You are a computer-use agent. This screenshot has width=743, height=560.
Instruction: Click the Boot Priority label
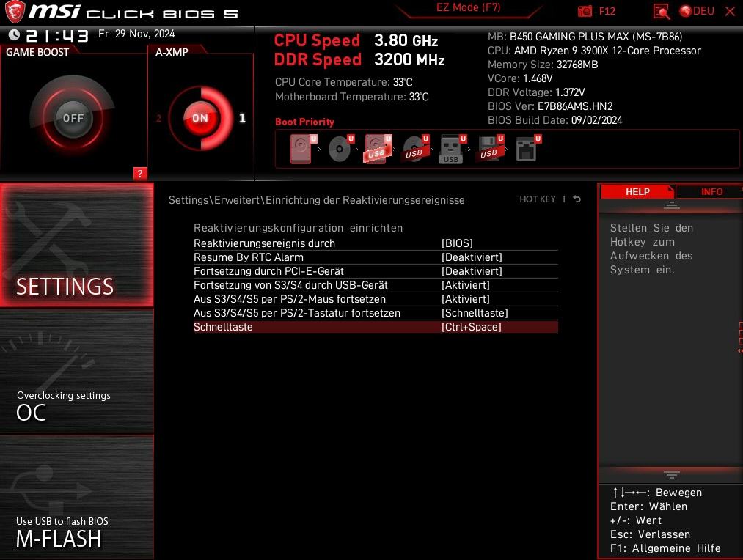[x=304, y=122]
